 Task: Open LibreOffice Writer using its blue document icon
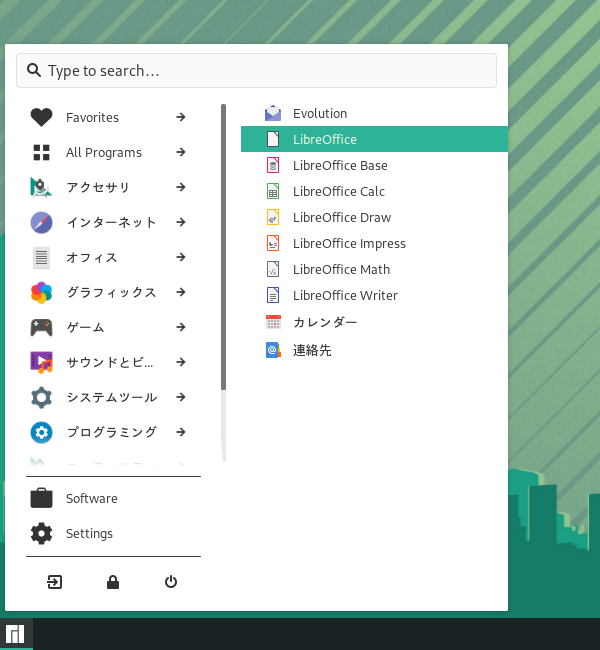click(273, 295)
